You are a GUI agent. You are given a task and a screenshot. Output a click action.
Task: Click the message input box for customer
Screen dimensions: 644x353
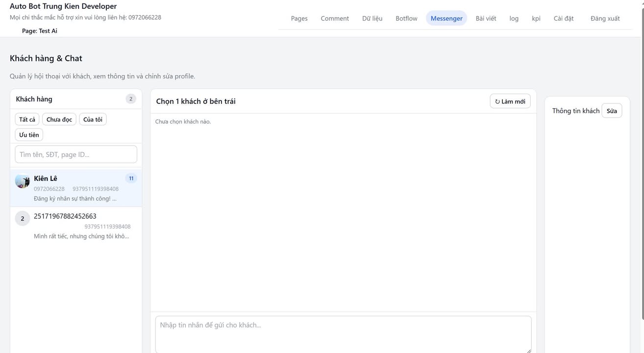point(343,333)
